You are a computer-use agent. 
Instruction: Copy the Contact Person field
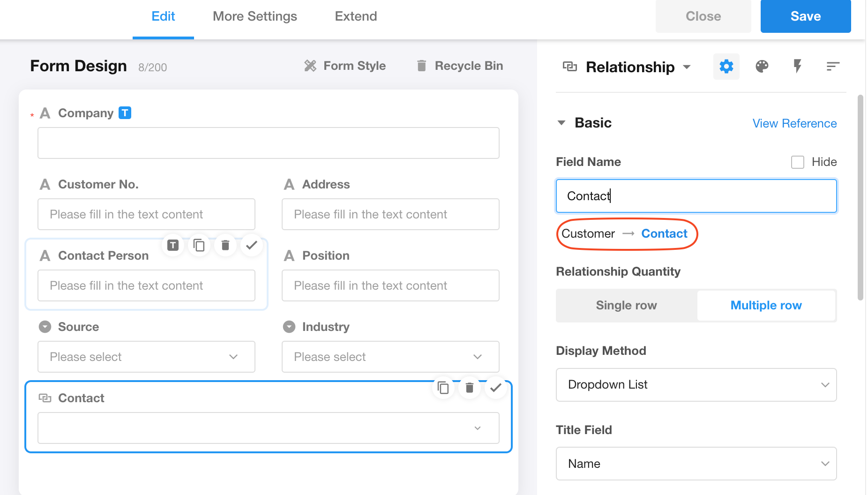tap(199, 245)
